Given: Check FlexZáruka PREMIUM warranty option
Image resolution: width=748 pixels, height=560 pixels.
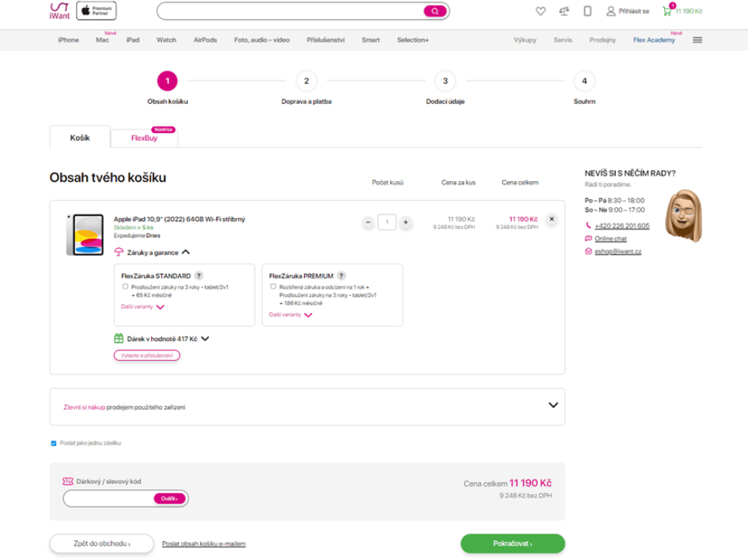Looking at the screenshot, I should click(273, 287).
